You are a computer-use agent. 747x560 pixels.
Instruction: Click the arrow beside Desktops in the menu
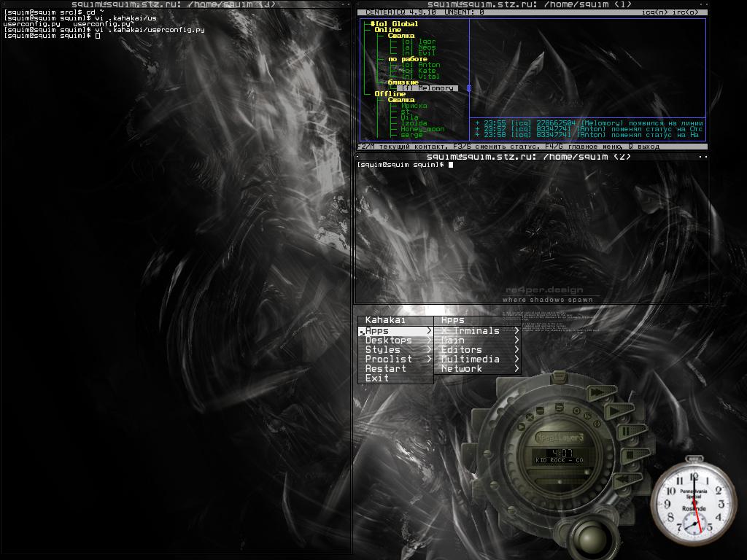point(429,340)
